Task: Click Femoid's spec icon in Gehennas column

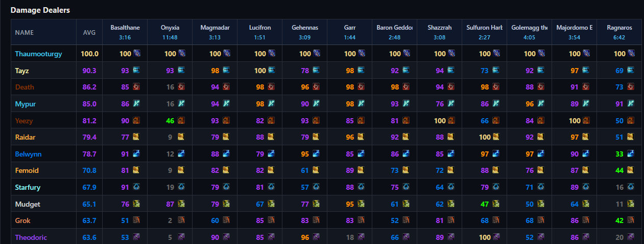Action: coord(316,170)
